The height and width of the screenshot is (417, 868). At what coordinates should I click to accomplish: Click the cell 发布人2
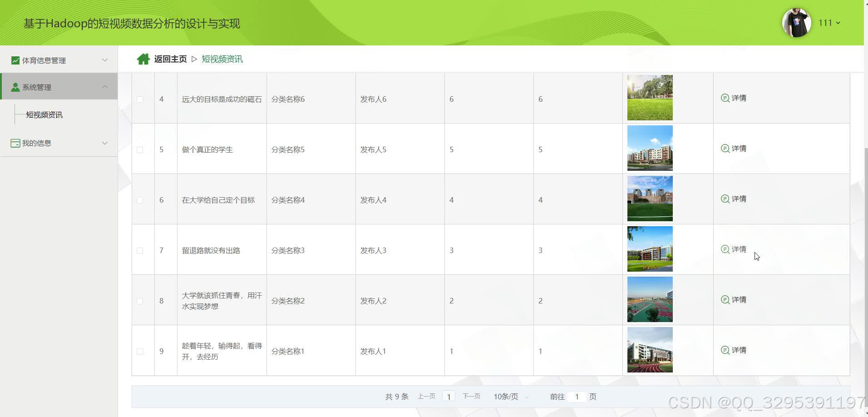coord(373,301)
